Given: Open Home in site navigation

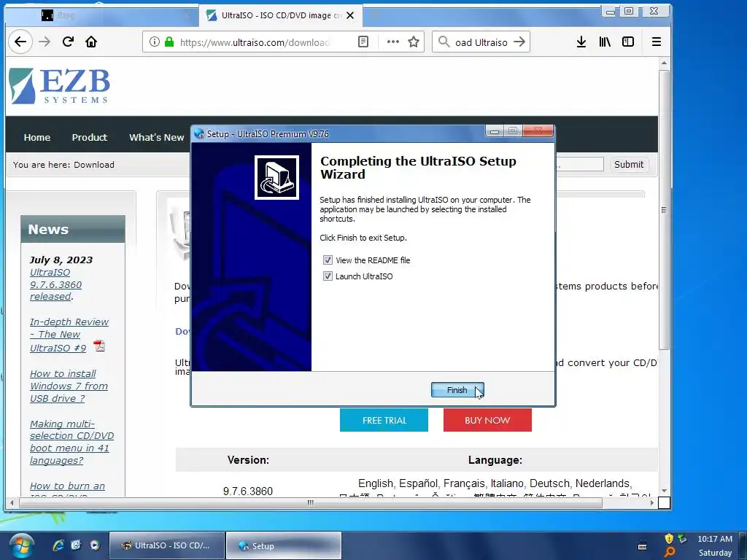Looking at the screenshot, I should pyautogui.click(x=37, y=137).
